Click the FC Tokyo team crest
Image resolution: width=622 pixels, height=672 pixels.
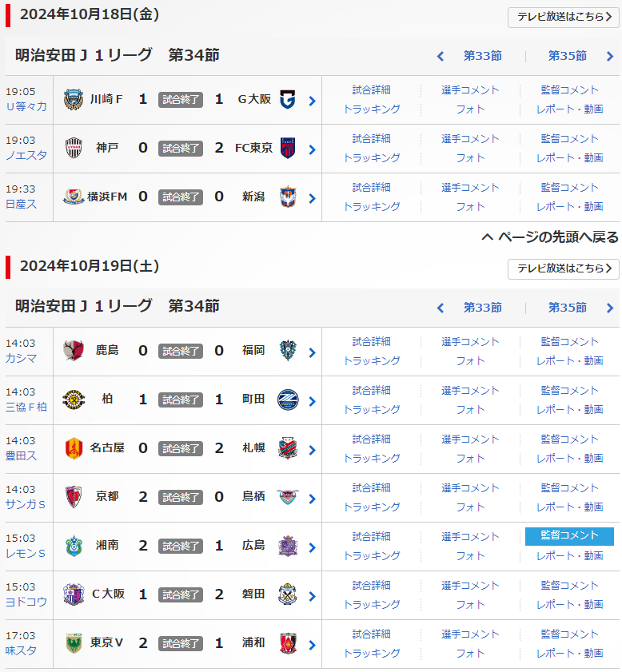pos(288,149)
